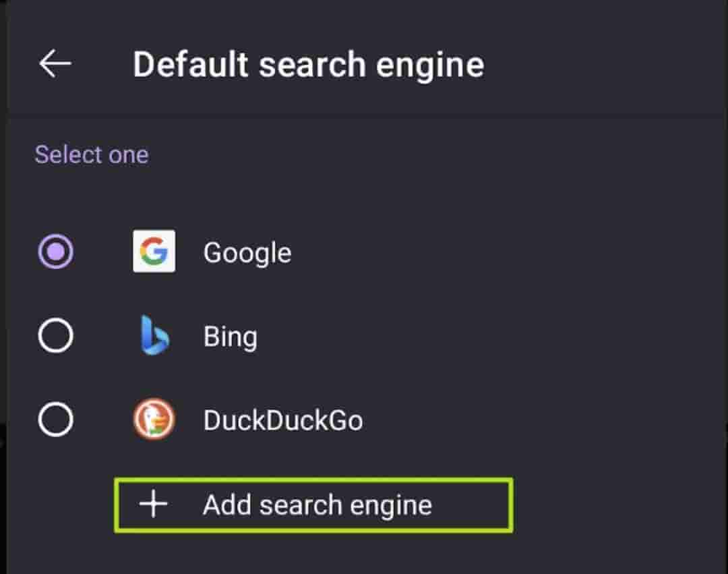Click the 'Go' ending of DuckDuckGo label
Viewport: 728px width, 574px height.
[348, 420]
